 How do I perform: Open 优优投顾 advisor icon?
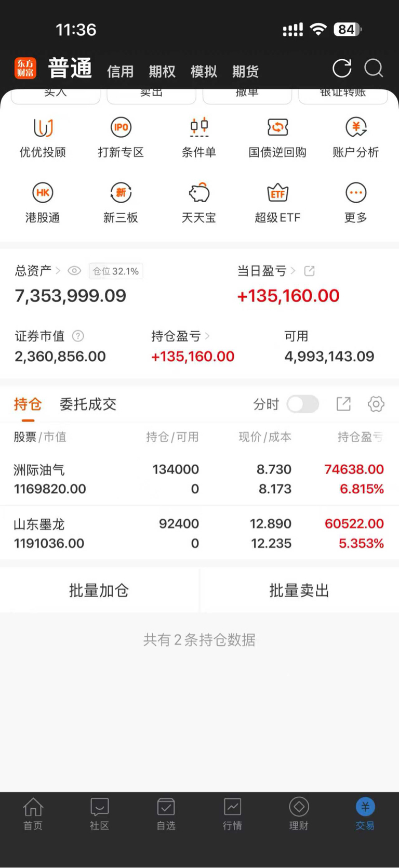pos(43,128)
